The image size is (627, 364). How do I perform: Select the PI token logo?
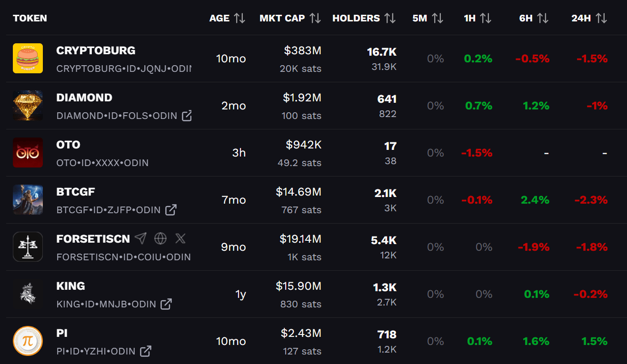pos(28,341)
